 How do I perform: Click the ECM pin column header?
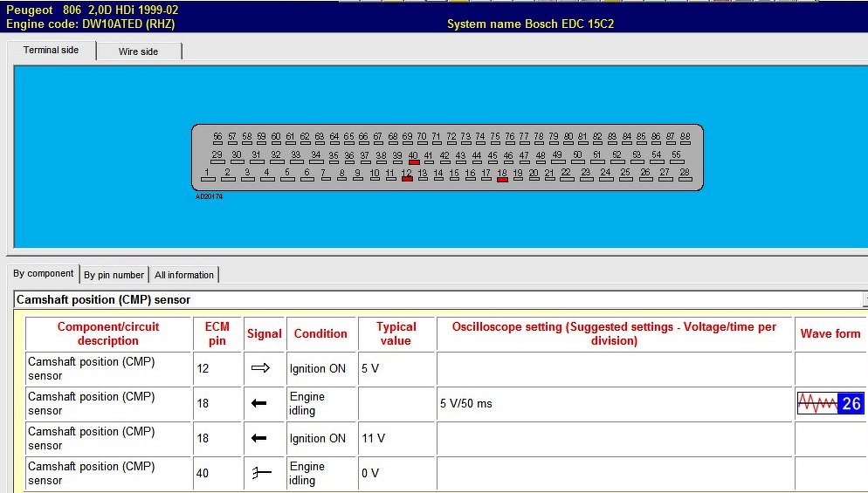click(x=217, y=333)
